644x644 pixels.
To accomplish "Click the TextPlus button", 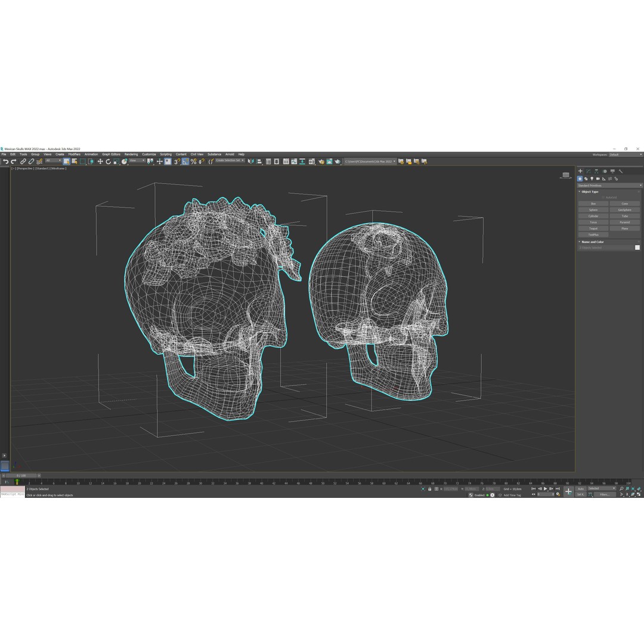I will 593,234.
